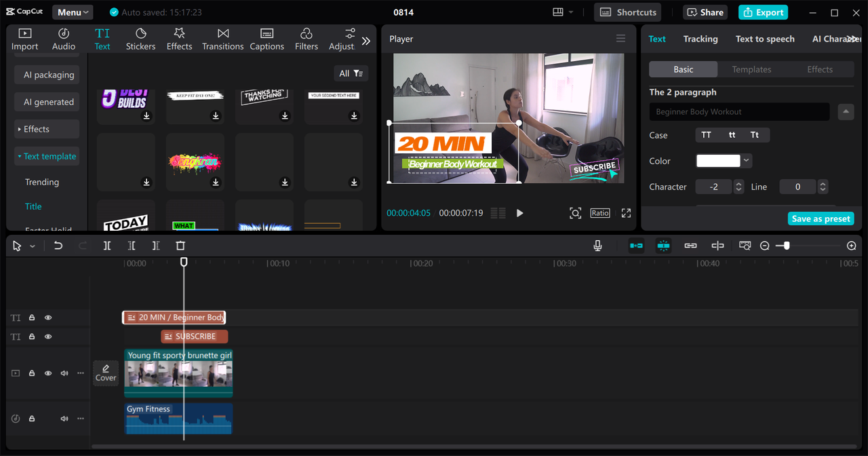Open the Effects sub-tab in inspector

pos(820,69)
